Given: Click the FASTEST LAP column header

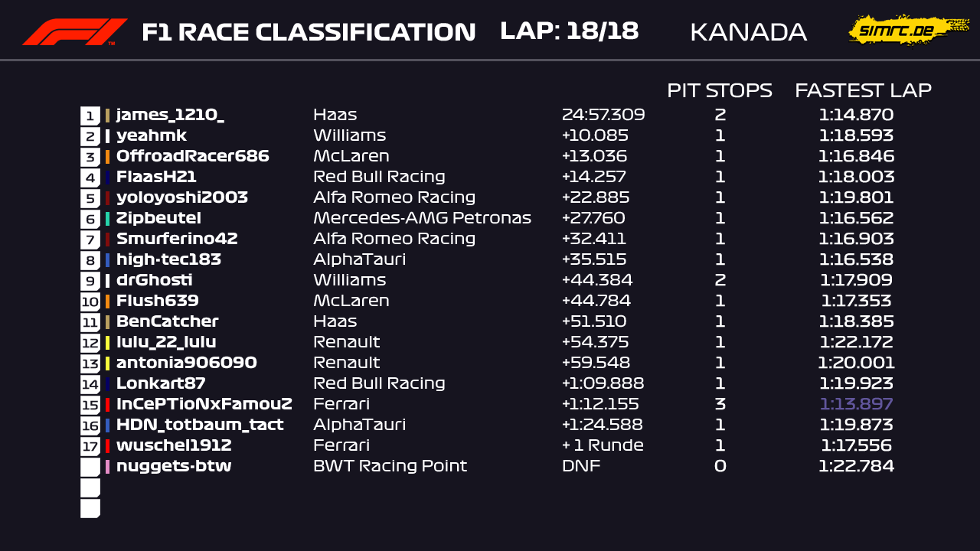Looking at the screenshot, I should [863, 90].
